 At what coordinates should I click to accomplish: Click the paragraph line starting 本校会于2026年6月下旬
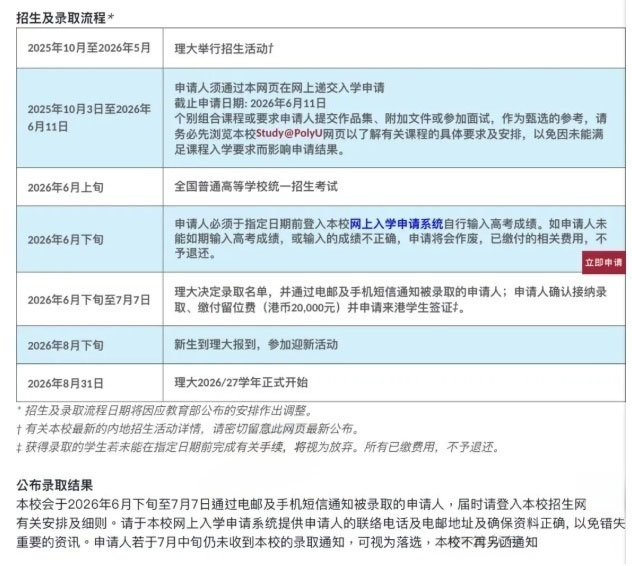point(301,504)
